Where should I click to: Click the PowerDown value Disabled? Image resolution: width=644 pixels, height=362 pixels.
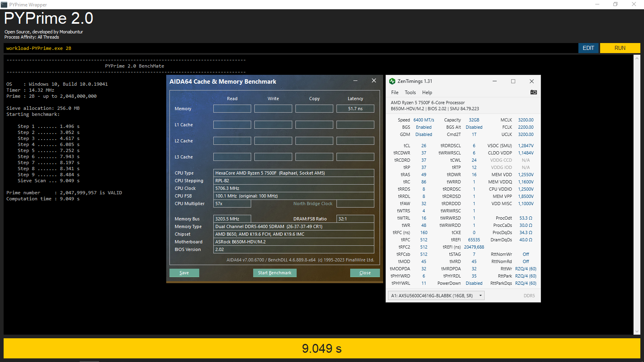[474, 283]
